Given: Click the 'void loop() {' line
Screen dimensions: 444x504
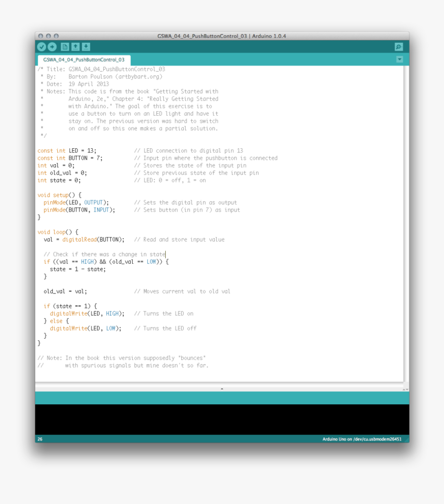Looking at the screenshot, I should [58, 232].
